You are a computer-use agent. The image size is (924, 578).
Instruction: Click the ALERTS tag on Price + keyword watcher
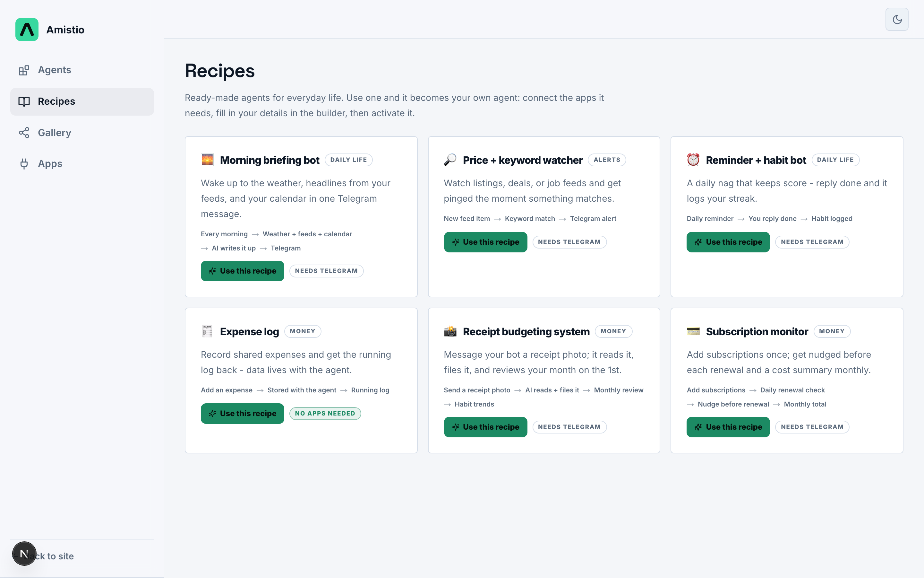coord(607,160)
